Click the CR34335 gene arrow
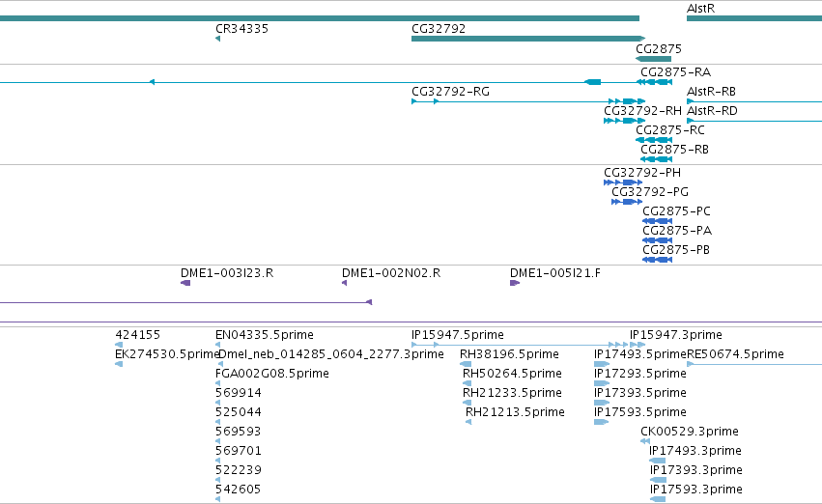822x504 pixels. 217,39
